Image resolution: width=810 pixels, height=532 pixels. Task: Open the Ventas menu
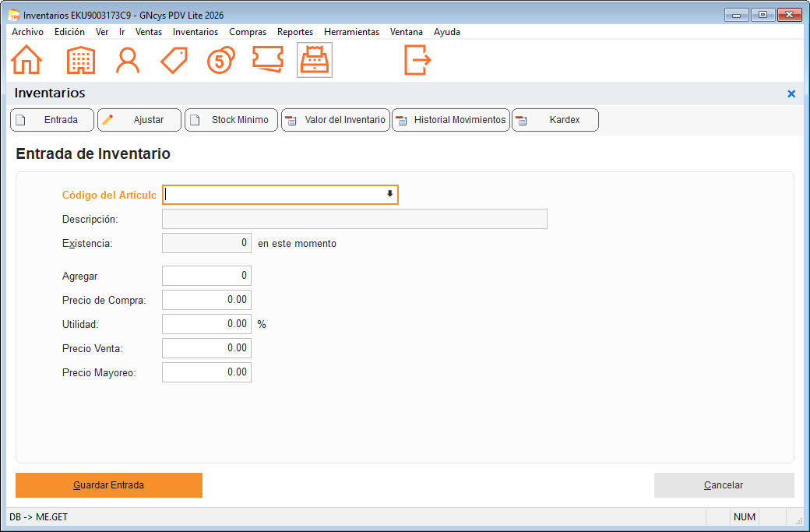148,32
